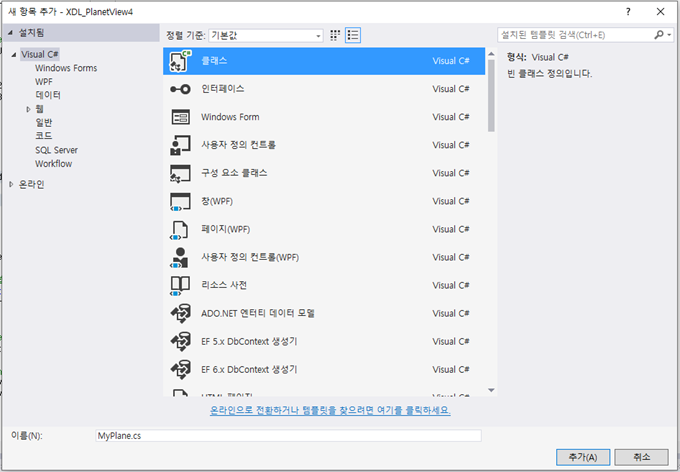Viewport: 680px width, 472px height.
Task: Click the 리소스 사전 row name
Action: pyautogui.click(x=224, y=285)
